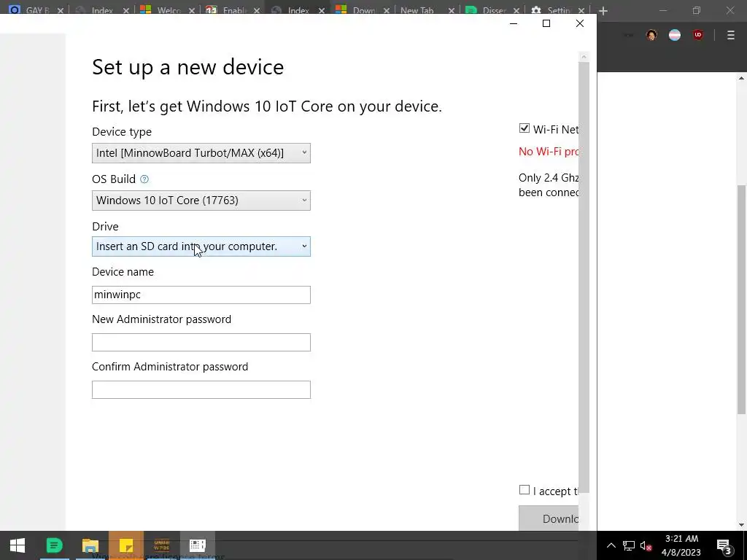Click the dashboard scrollbar's up arrow
Screen dimensions: 747x560
pyautogui.click(x=584, y=57)
